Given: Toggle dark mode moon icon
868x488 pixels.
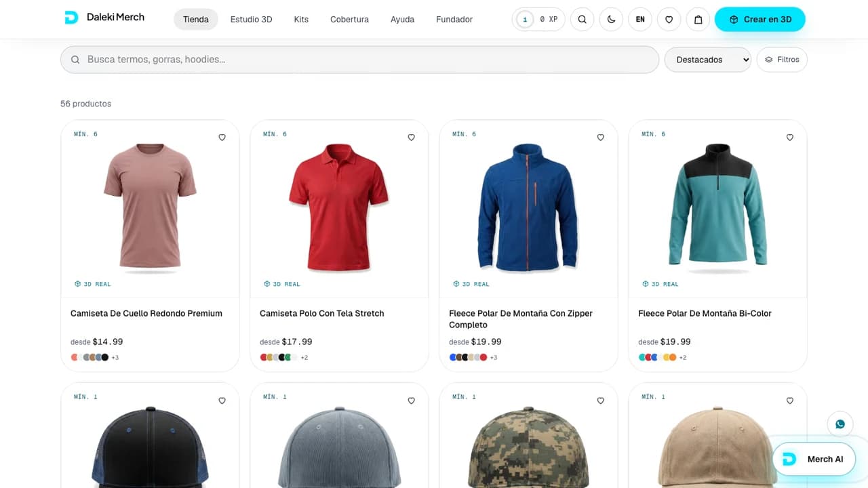Looking at the screenshot, I should click(611, 20).
